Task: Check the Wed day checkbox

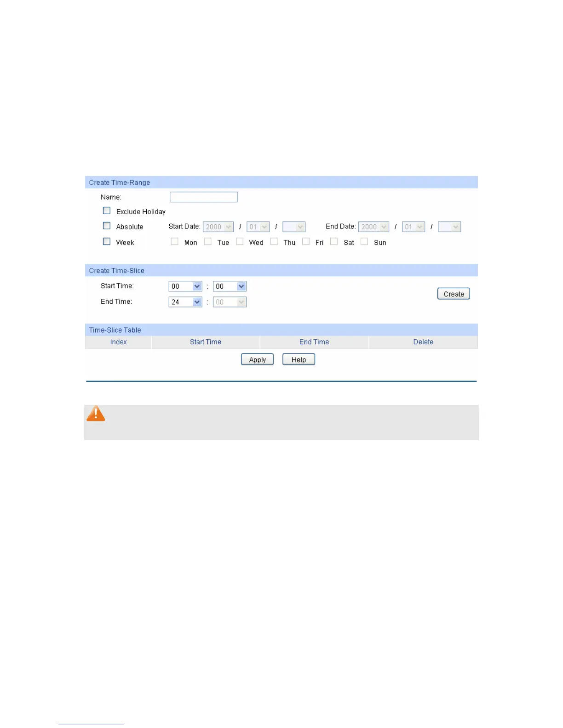Action: (x=240, y=241)
